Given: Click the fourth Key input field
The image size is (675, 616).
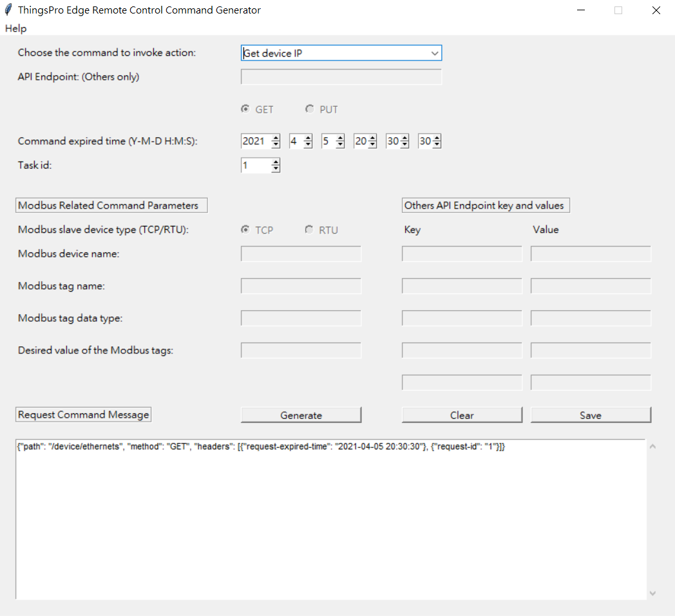Looking at the screenshot, I should [462, 351].
